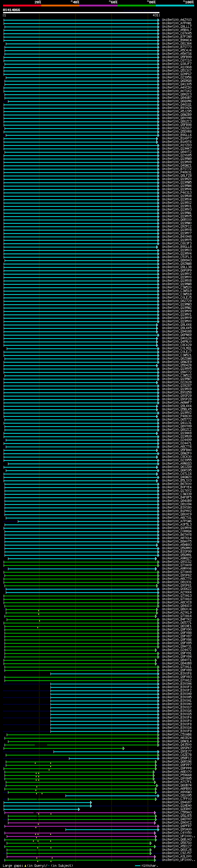Select label UniRef100_C6TLC6
Screen dimensions: 197x868
tap(177, 474)
